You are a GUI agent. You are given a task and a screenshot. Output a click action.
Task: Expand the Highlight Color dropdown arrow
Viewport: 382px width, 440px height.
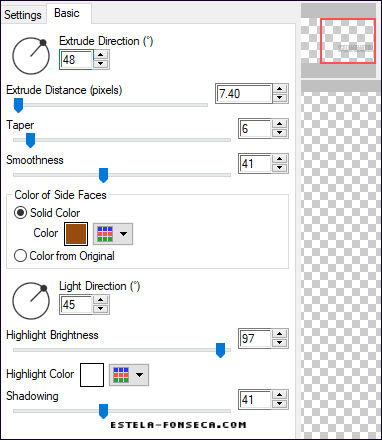tap(139, 375)
